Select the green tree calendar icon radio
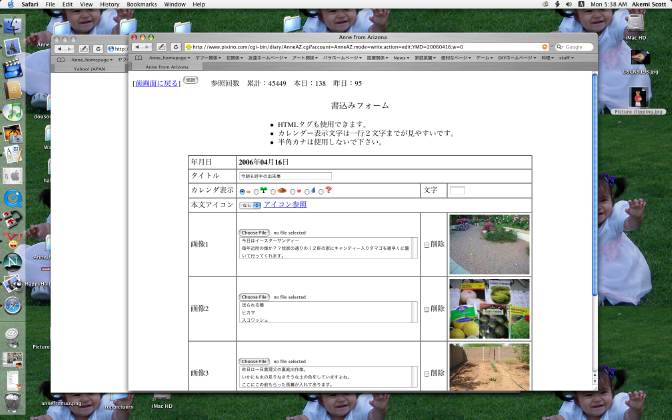The image size is (672, 420). click(x=256, y=192)
